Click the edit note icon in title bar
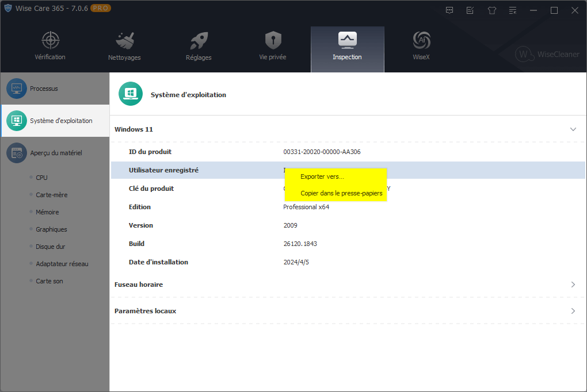587x392 pixels. [x=470, y=10]
